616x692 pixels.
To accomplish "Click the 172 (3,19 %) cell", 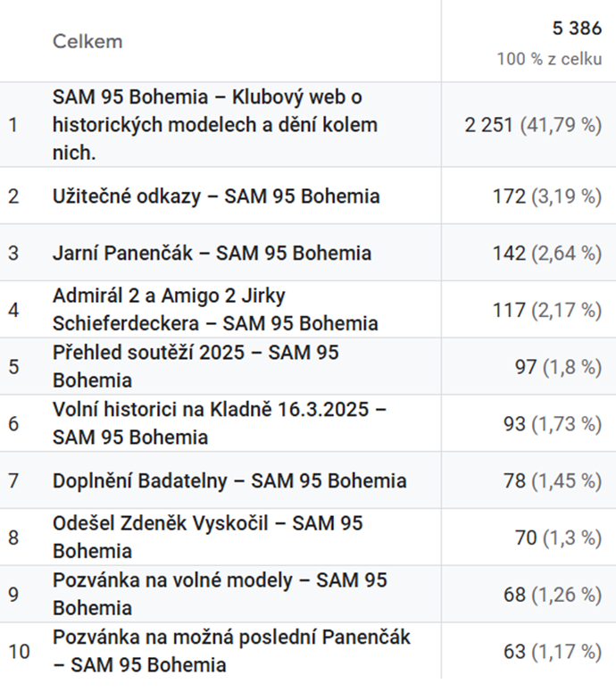I will [x=547, y=196].
